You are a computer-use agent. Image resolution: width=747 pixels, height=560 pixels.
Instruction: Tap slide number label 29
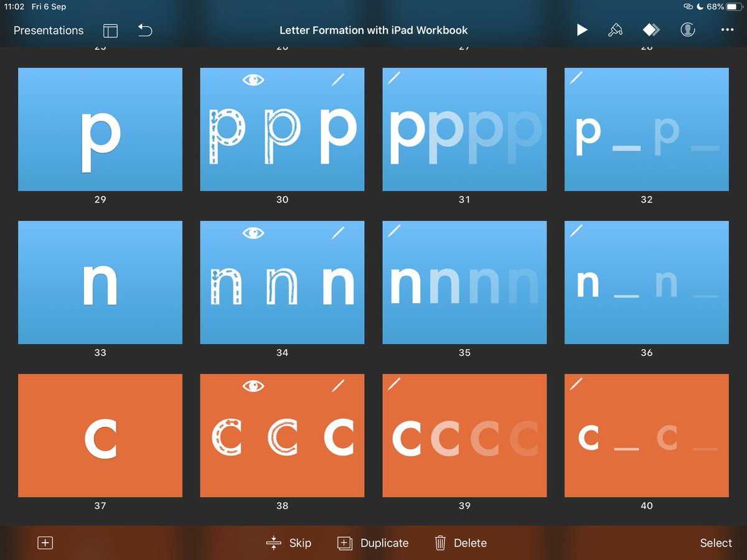coord(100,200)
